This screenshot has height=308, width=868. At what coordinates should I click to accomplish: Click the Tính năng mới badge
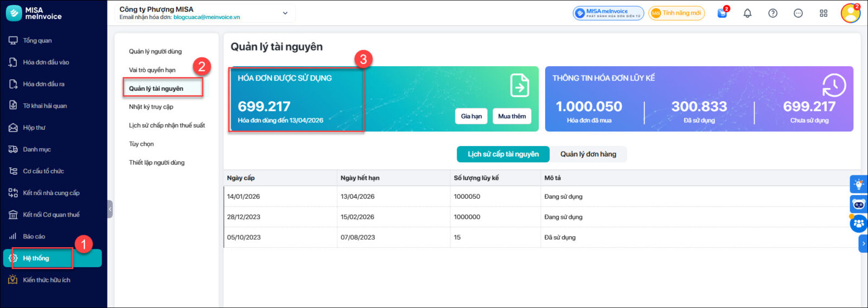[676, 13]
